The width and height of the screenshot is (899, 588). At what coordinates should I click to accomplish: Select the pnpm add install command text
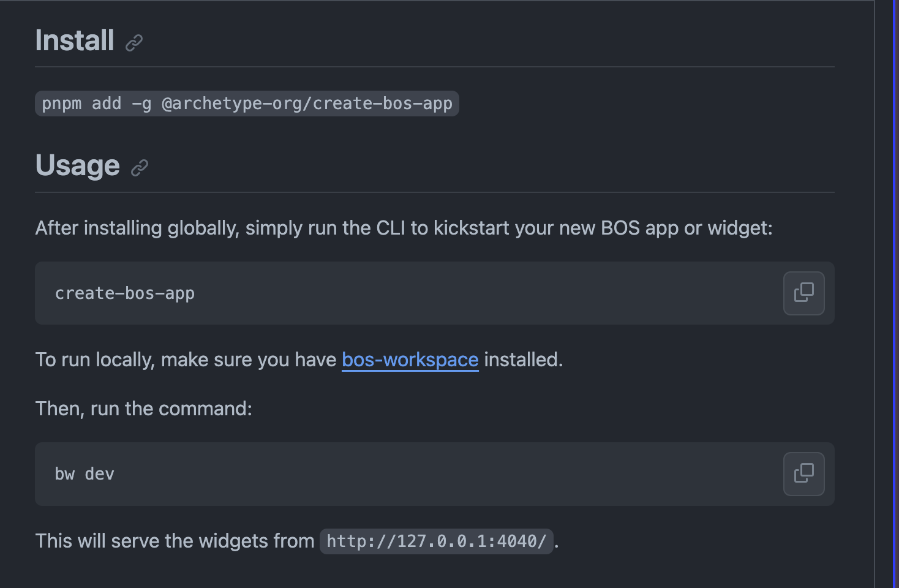point(246,104)
